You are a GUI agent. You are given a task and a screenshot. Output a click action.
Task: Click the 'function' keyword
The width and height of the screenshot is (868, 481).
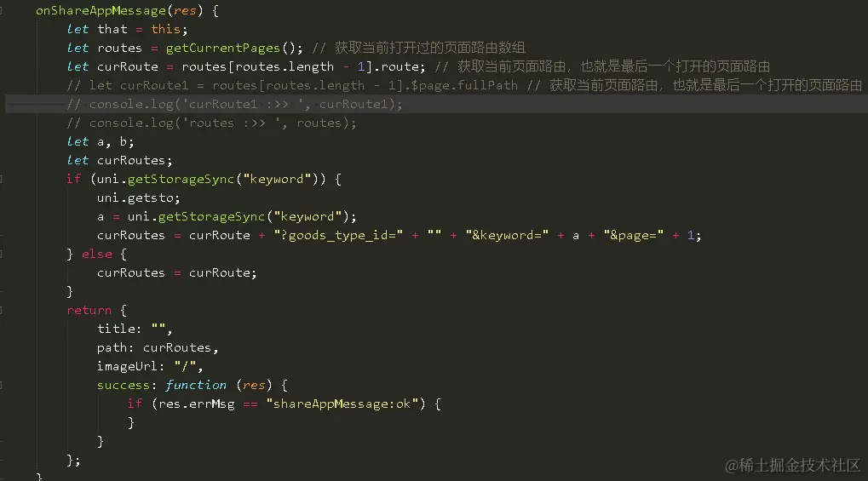pos(196,386)
